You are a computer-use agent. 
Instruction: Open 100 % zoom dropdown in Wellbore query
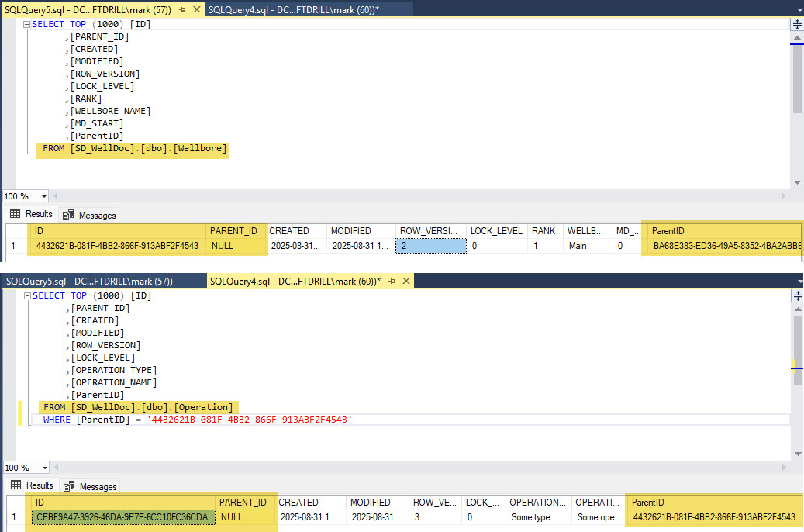coord(43,197)
